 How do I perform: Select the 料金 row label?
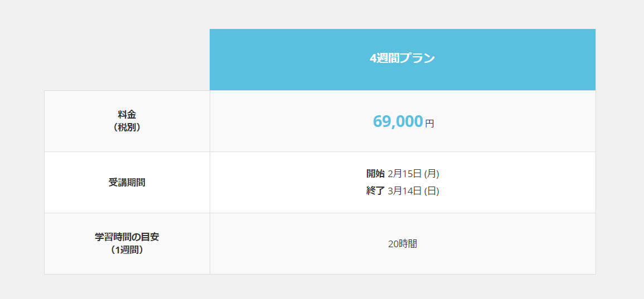[x=127, y=115]
